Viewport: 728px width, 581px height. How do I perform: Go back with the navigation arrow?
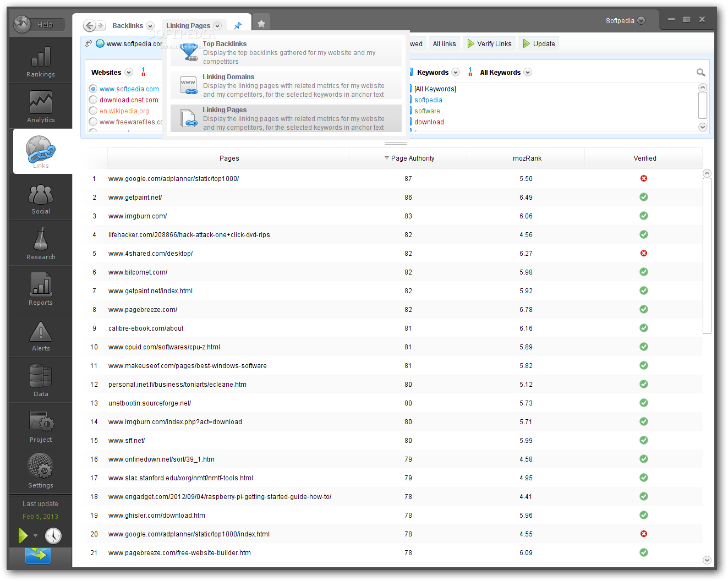point(89,25)
